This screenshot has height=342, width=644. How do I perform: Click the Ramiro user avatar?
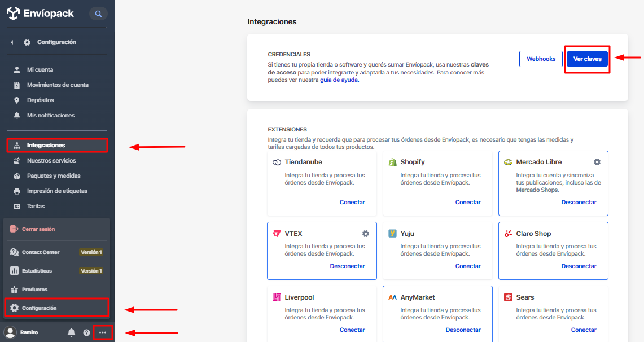click(x=10, y=332)
